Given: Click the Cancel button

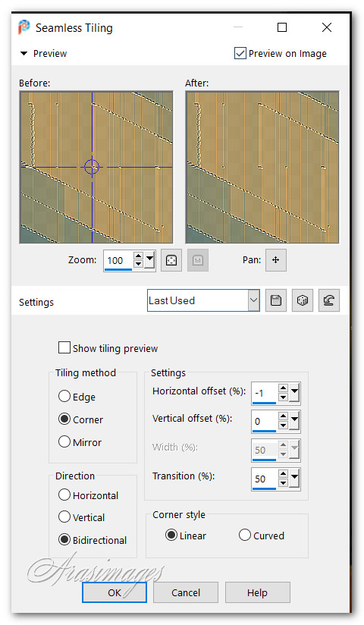Looking at the screenshot, I should pyautogui.click(x=186, y=592).
